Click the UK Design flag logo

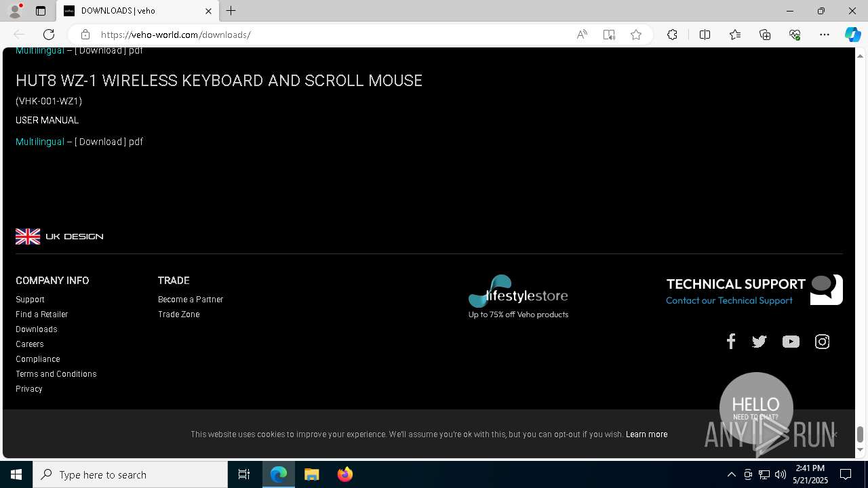click(60, 237)
